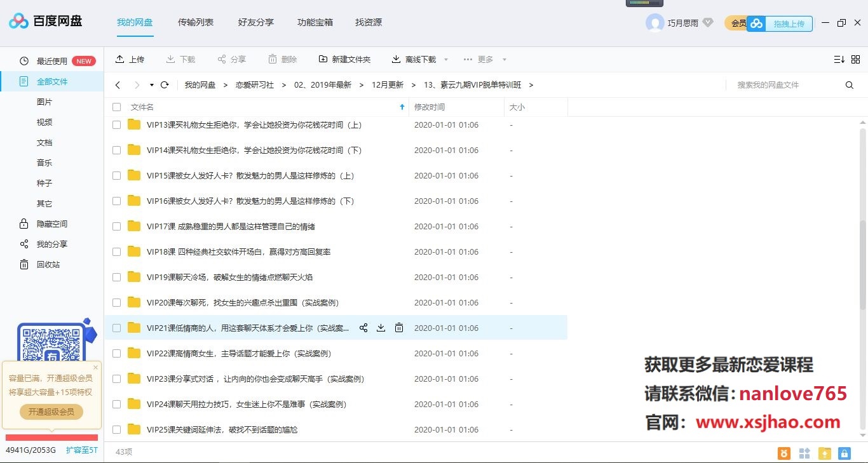Click the 扩容至5T upgrade link
The height and width of the screenshot is (463, 868).
click(82, 449)
